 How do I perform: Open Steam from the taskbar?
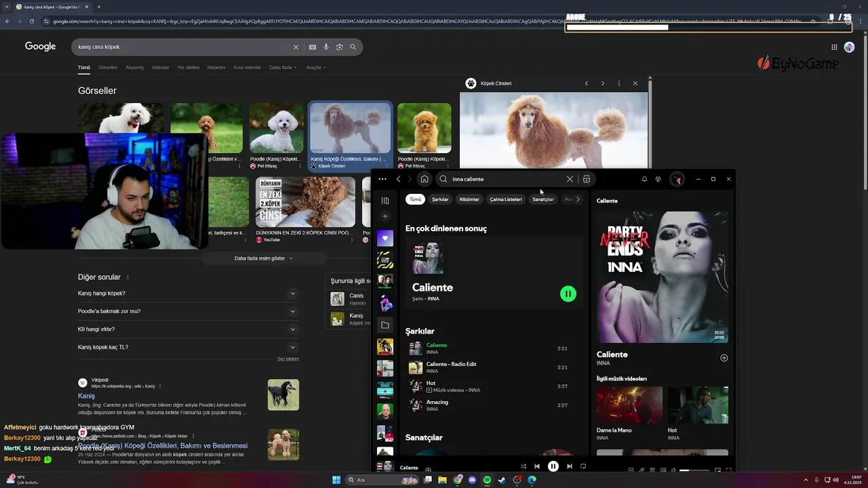(x=502, y=480)
